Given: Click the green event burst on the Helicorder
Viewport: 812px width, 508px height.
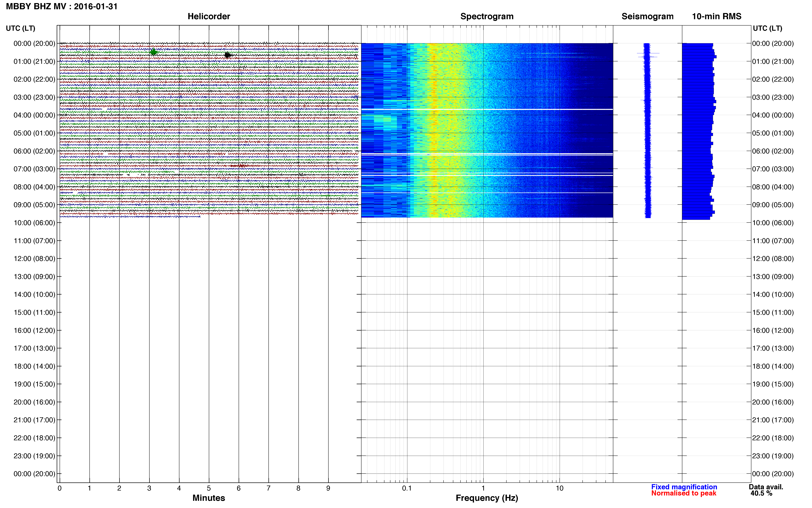Looking at the screenshot, I should click(x=153, y=52).
